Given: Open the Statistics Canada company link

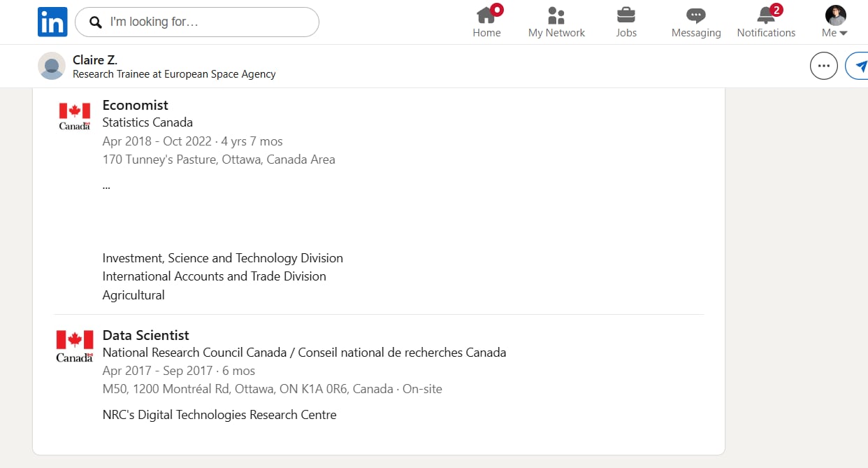Looking at the screenshot, I should [x=147, y=122].
